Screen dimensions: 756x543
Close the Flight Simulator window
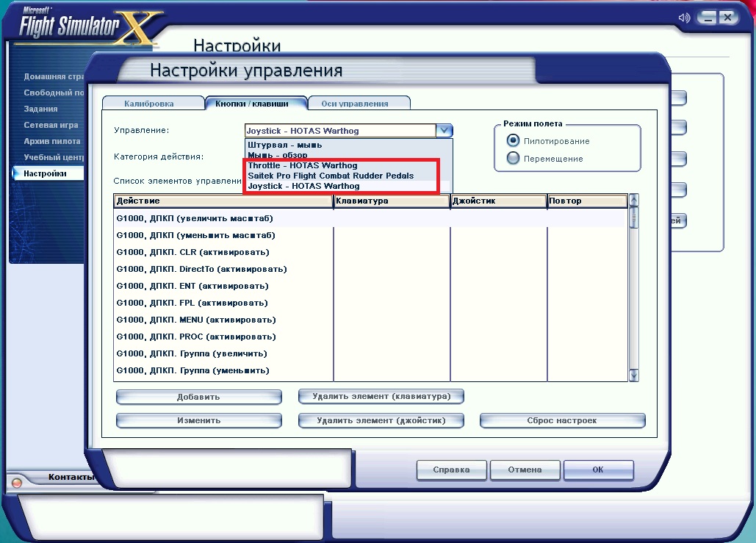[727, 18]
